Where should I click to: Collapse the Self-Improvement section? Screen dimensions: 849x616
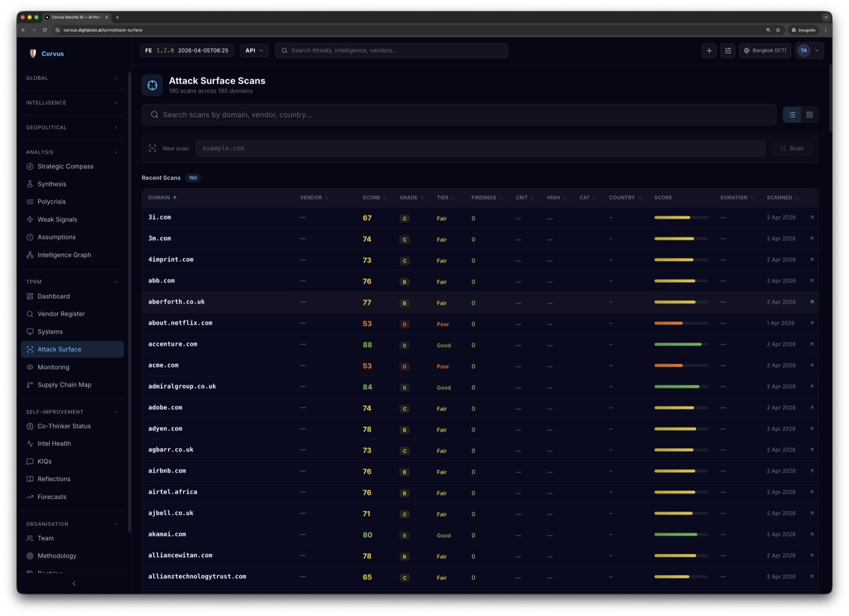coord(72,412)
